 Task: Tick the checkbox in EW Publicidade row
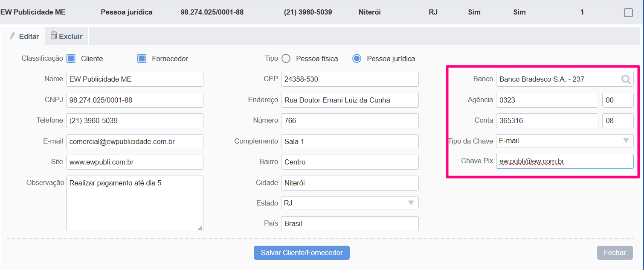coord(628,13)
